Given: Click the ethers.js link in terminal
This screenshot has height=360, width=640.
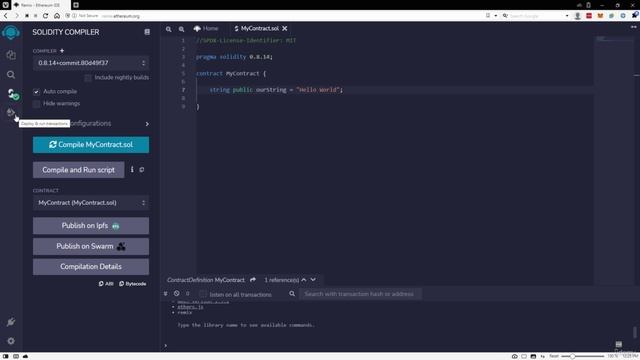Looking at the screenshot, I should coord(190,307).
